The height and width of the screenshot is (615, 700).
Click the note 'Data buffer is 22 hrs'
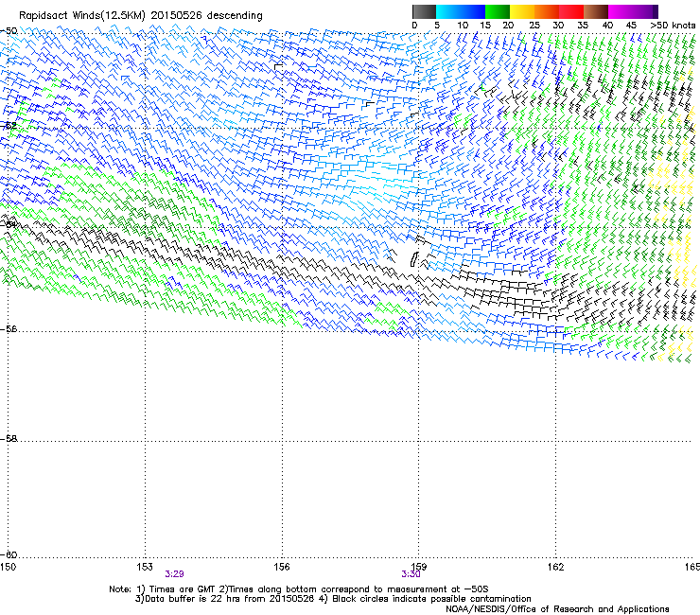(x=194, y=599)
